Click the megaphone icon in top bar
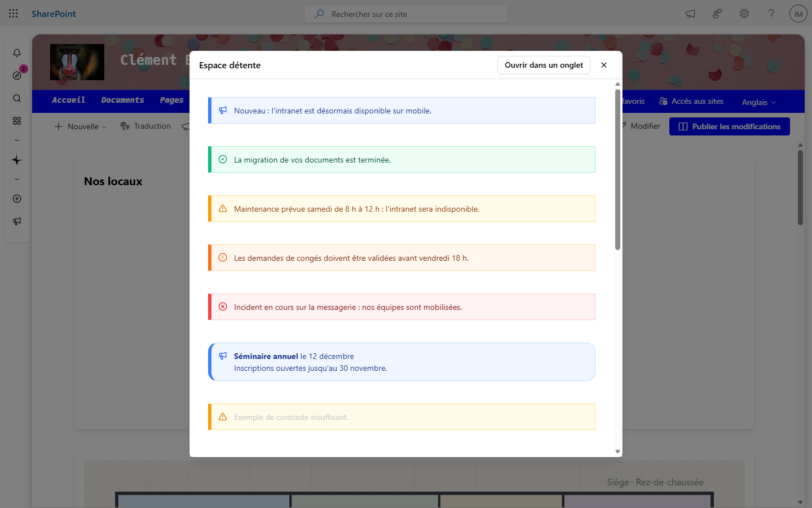Screen dimensions: 812x508 [x=690, y=14]
